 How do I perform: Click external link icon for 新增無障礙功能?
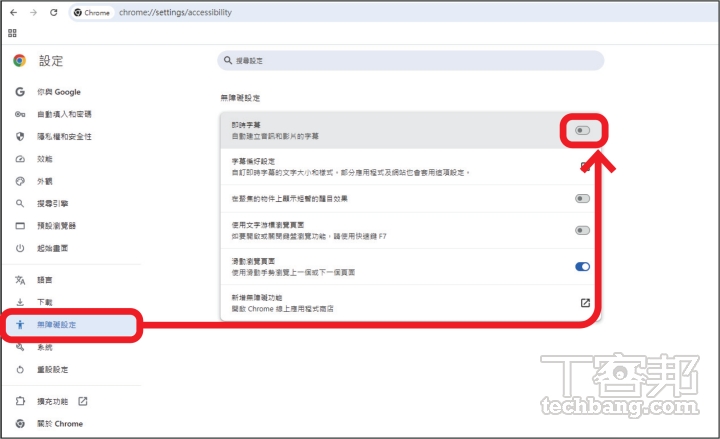pos(585,303)
